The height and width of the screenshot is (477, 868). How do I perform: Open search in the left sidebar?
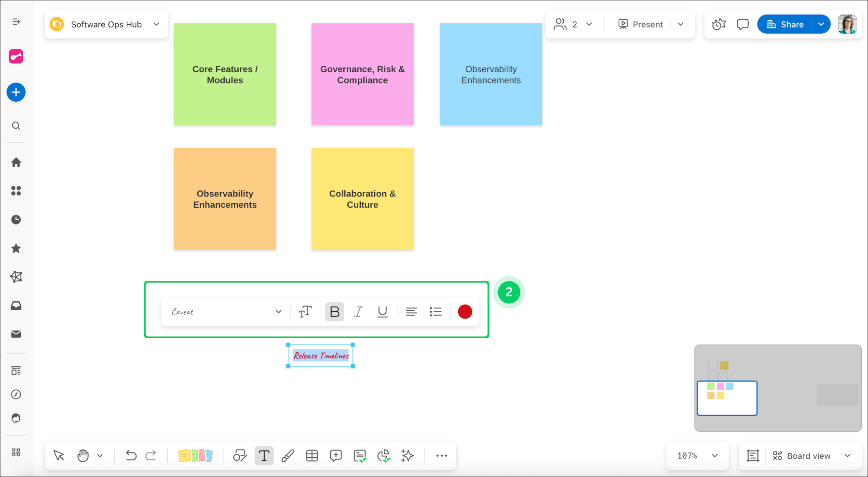16,126
